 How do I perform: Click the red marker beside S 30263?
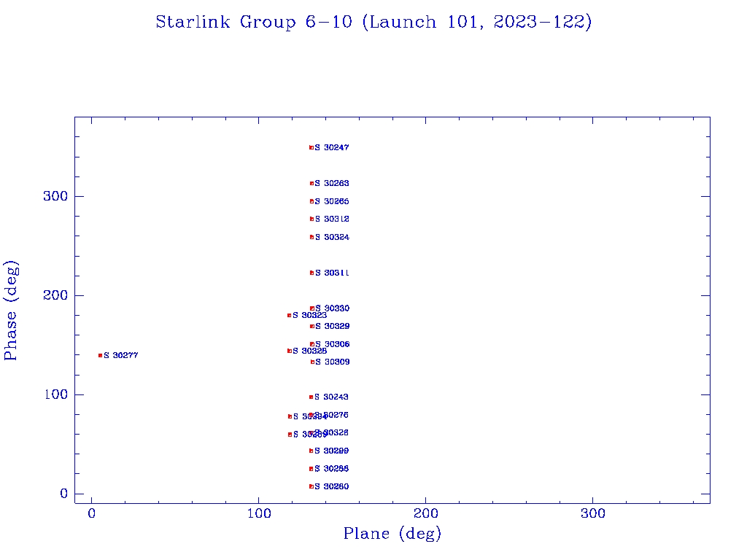click(311, 183)
